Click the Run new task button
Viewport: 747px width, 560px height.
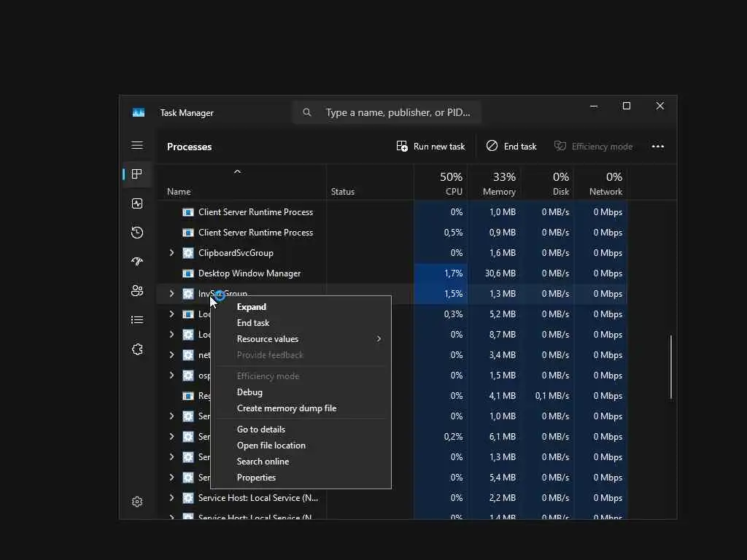(x=430, y=146)
